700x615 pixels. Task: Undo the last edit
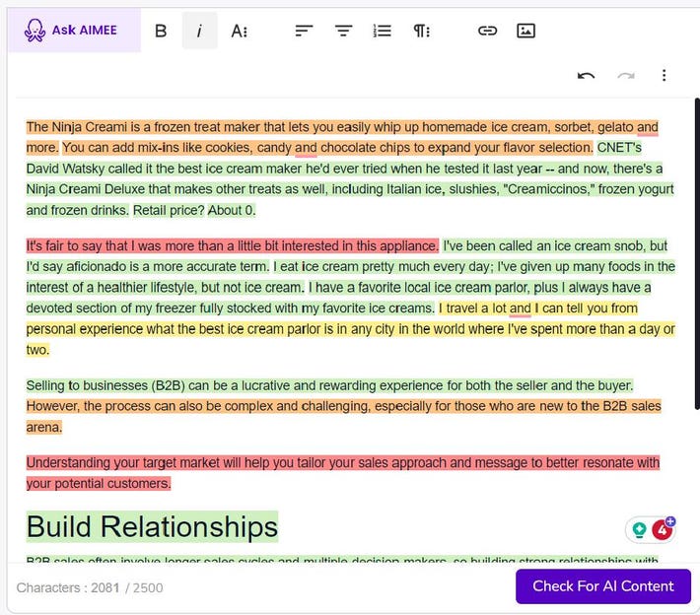[x=587, y=76]
